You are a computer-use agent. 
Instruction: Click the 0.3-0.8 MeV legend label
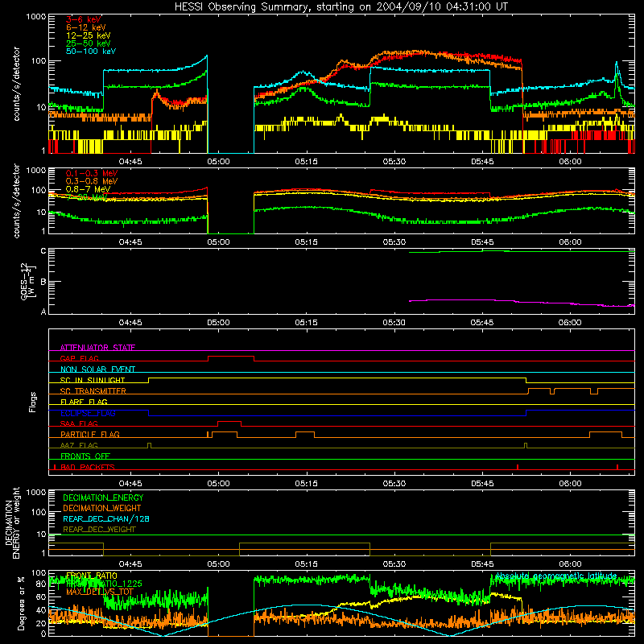coord(92,181)
